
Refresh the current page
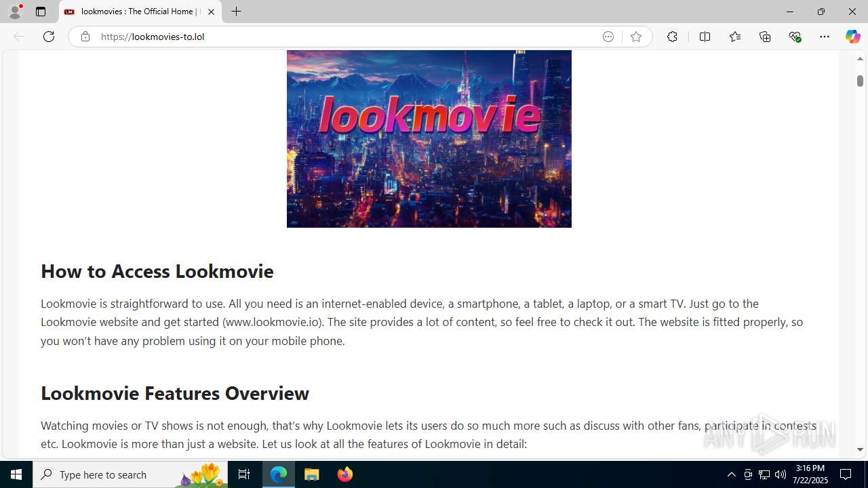[49, 37]
